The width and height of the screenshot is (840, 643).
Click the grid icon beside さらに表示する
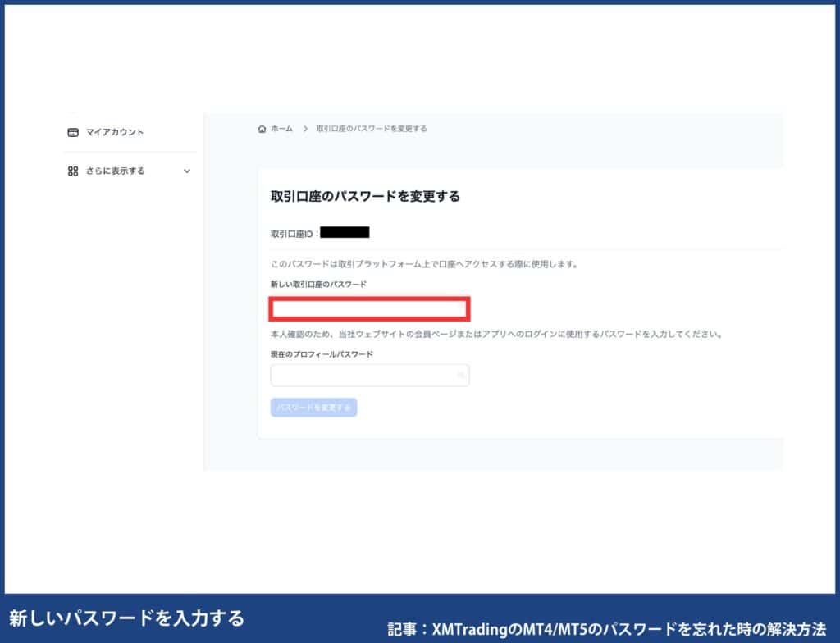(x=71, y=171)
